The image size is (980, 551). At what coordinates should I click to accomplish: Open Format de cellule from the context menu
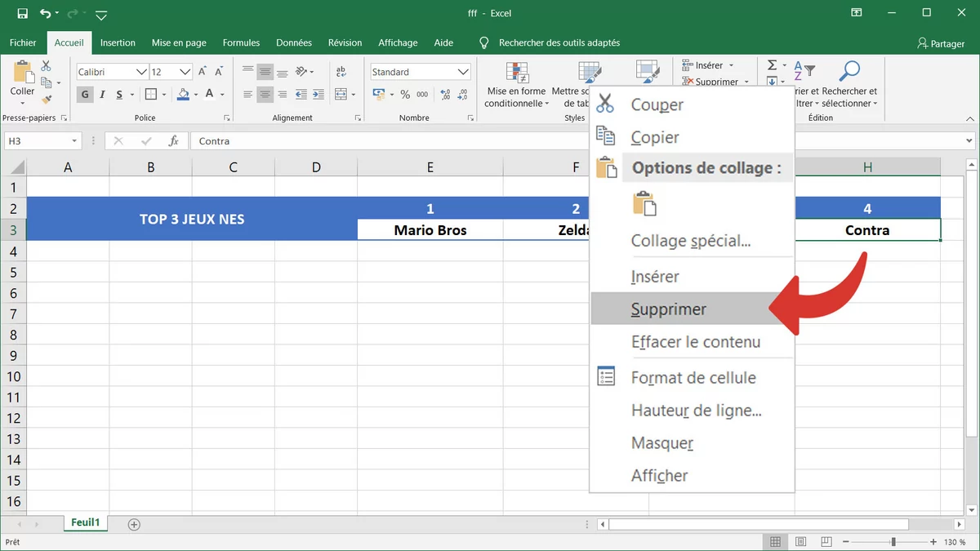693,378
